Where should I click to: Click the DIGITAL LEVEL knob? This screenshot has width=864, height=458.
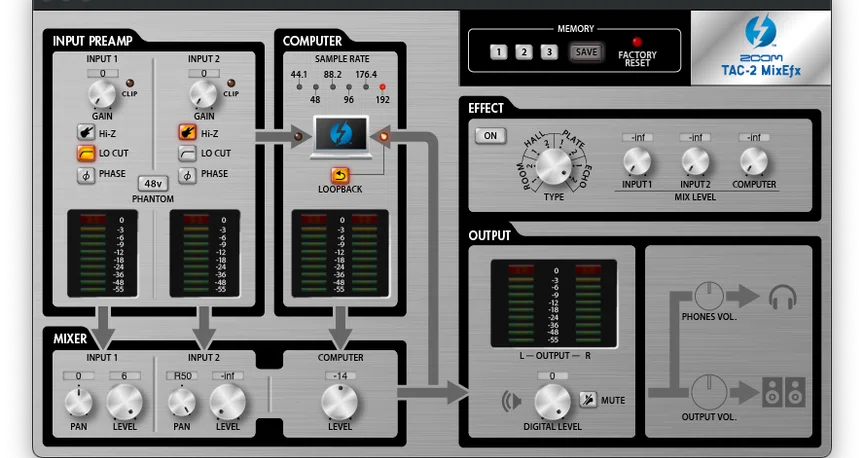[x=553, y=402]
